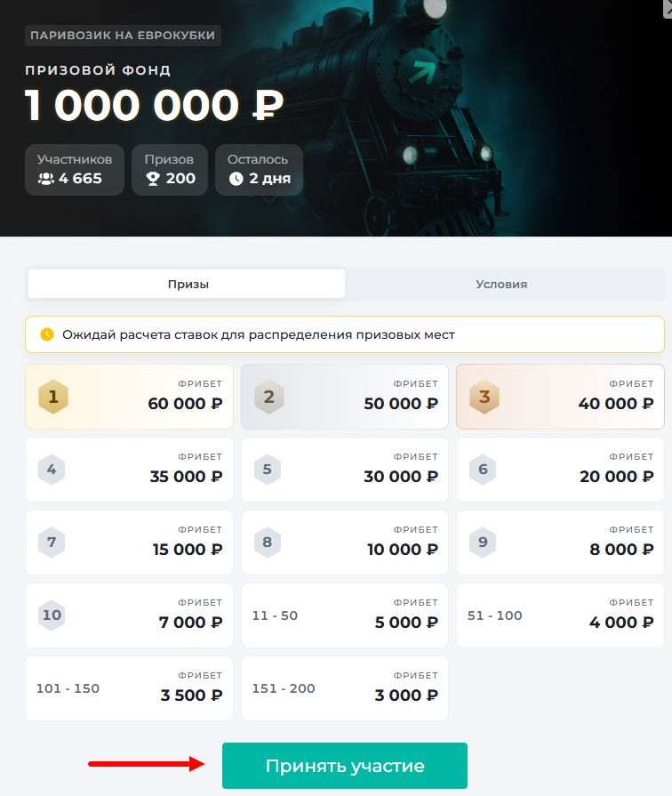Select the 51 - 100 places prize card
The image size is (672, 796).
point(560,615)
